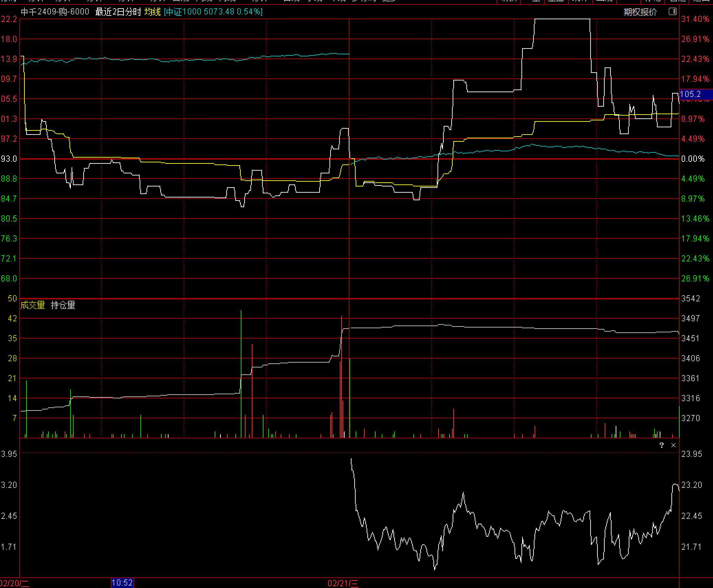Switch to the 持仓量 open interest label
Viewport: 713px width, 588px height.
63,305
